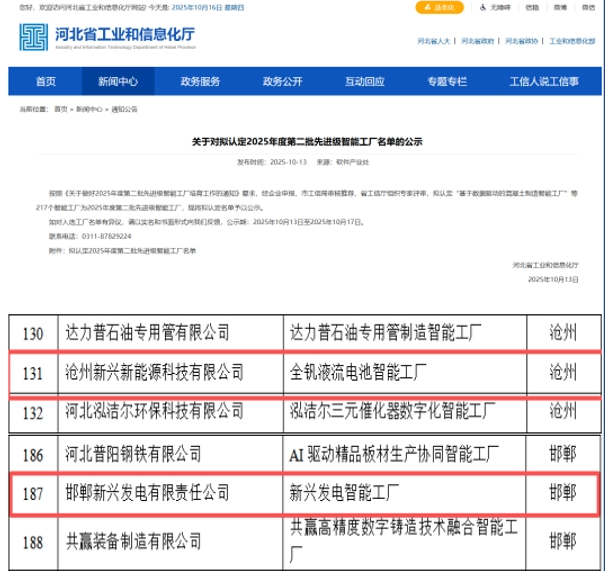Click 新闻中心 in the breadcrumb trail
The width and height of the screenshot is (605, 571).
[91, 108]
